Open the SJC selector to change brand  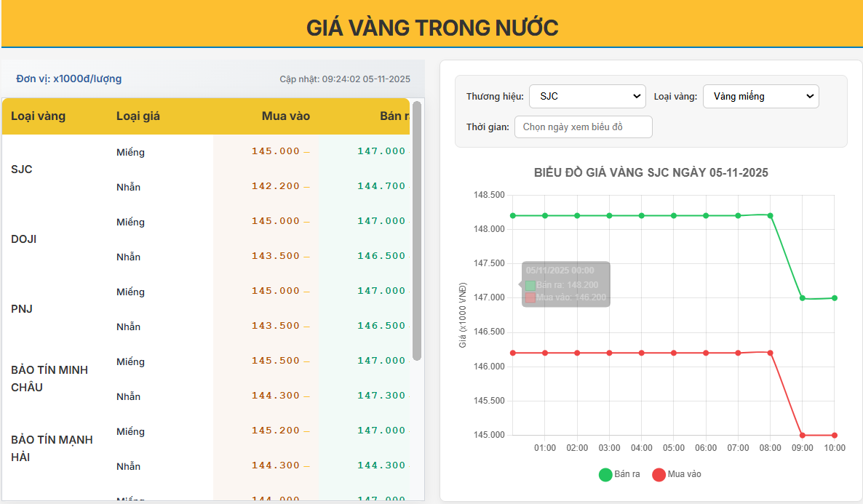pos(586,95)
